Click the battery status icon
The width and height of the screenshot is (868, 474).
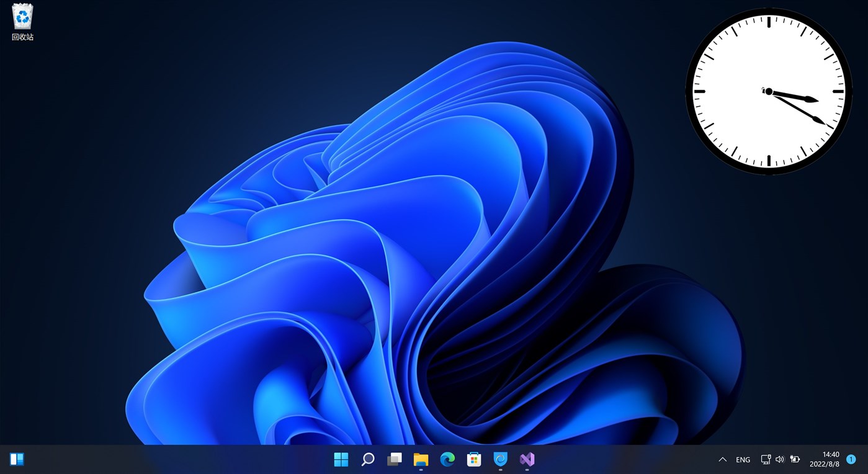795,459
